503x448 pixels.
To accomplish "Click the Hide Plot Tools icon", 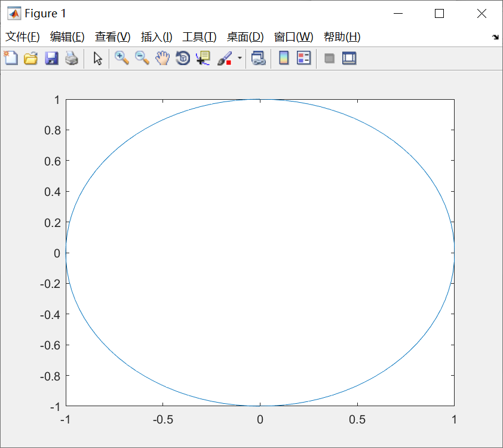I will point(329,59).
